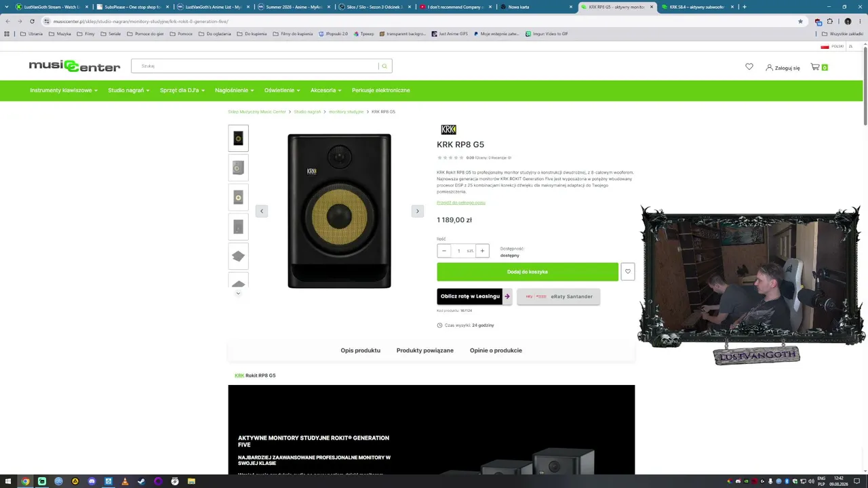Image resolution: width=868 pixels, height=488 pixels.
Task: Open Przejdź do pełnego opisu link
Action: (461, 203)
